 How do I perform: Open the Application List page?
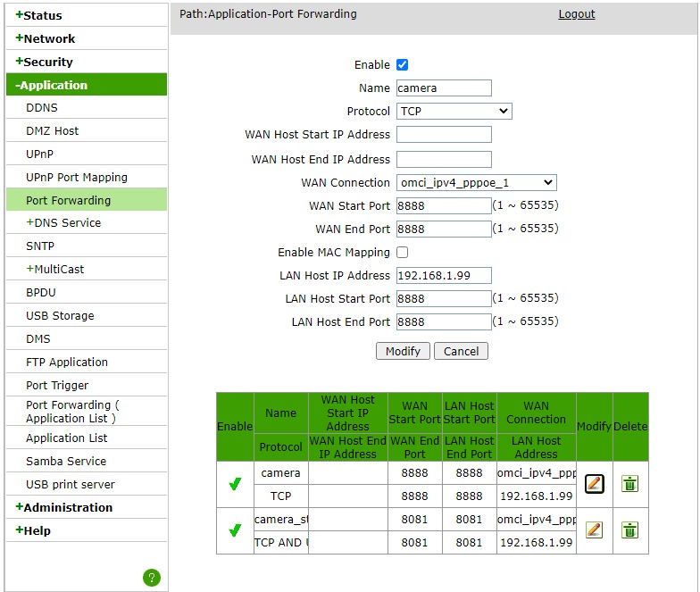click(x=87, y=438)
